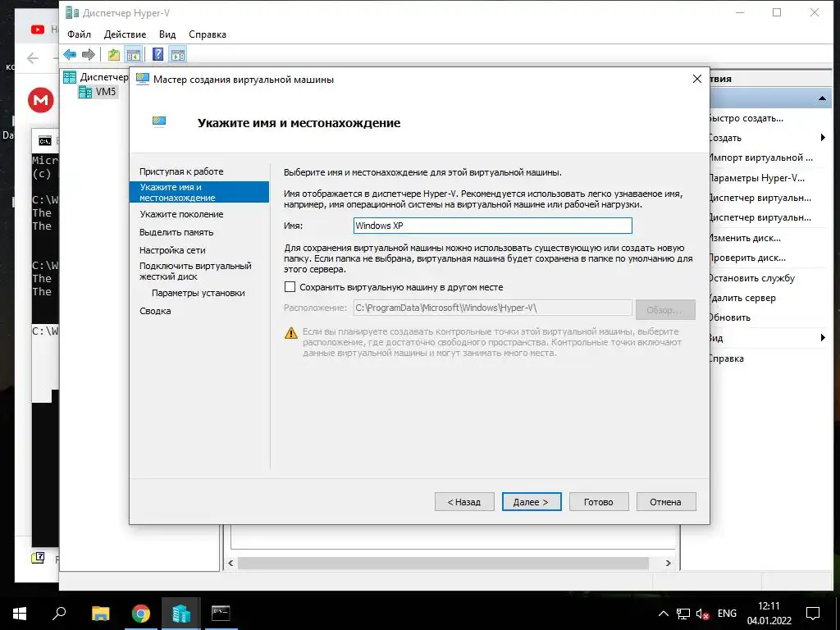Screen dimensions: 840x630
Task: Click the Диспетчер root node in tree
Action: click(x=104, y=77)
